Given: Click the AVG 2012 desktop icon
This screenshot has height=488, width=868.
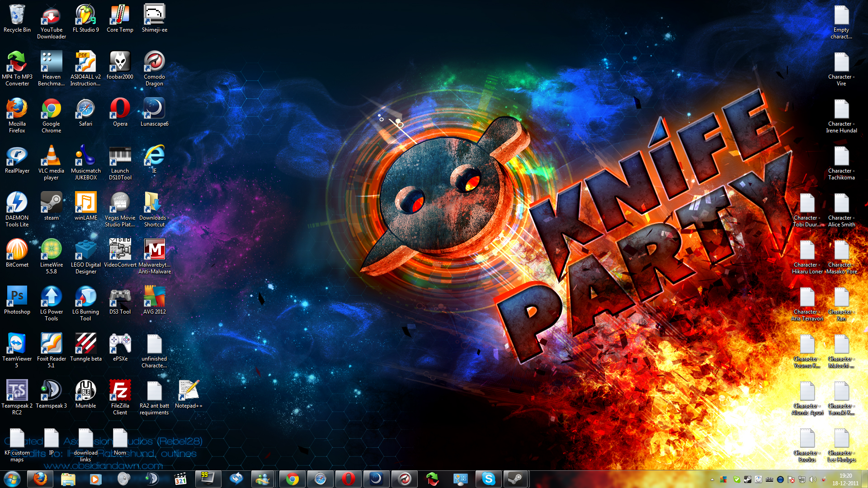Looking at the screenshot, I should [155, 301].
